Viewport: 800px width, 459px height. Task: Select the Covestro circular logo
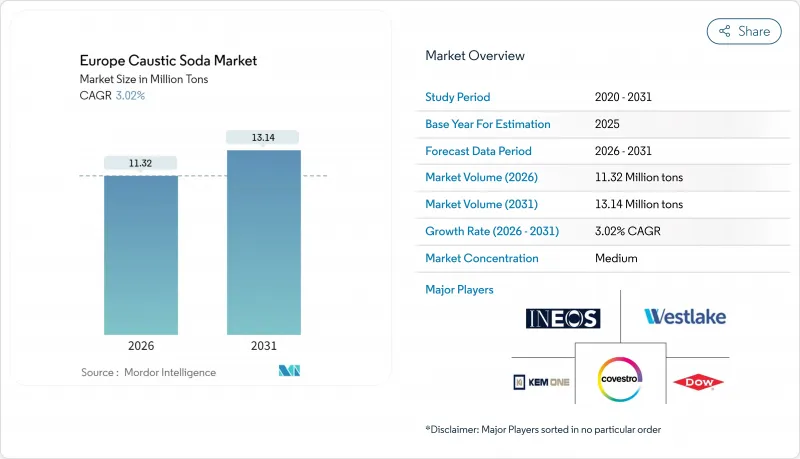tap(620, 380)
